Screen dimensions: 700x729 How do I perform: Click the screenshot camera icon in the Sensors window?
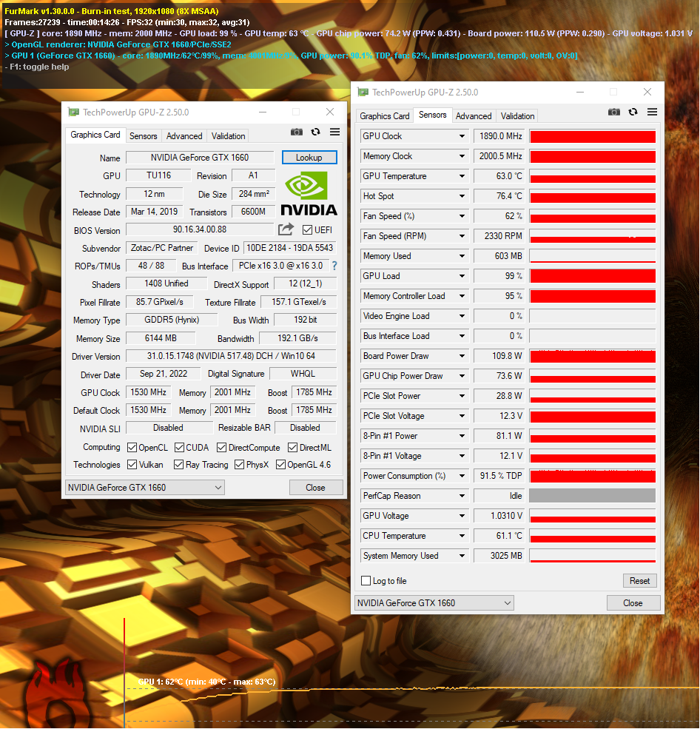pyautogui.click(x=614, y=112)
